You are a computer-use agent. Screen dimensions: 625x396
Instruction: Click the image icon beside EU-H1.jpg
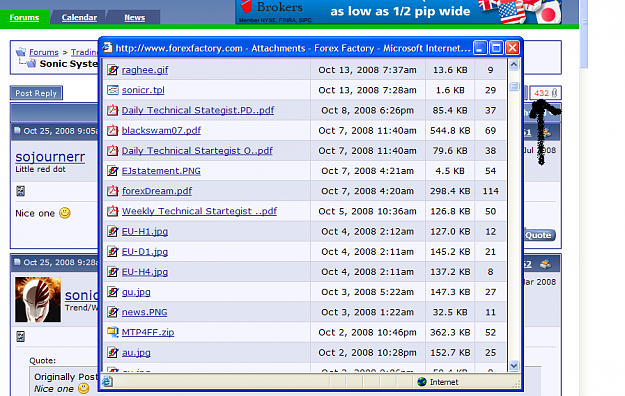click(x=112, y=231)
